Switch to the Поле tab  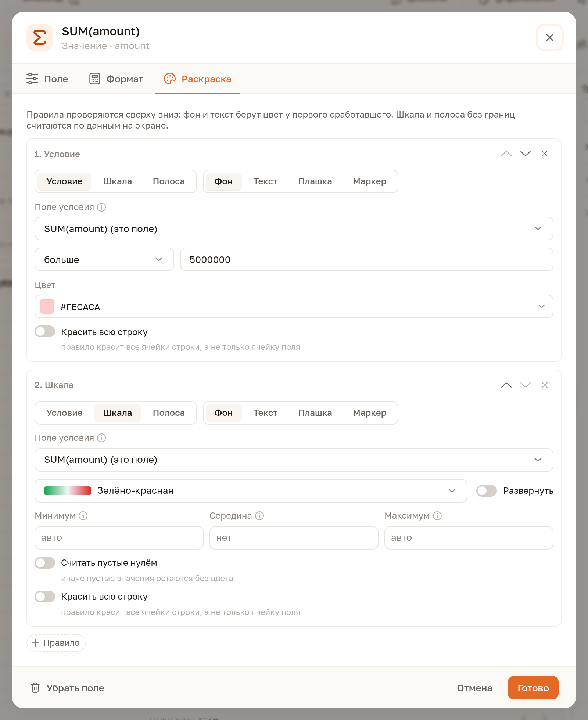[x=47, y=79]
